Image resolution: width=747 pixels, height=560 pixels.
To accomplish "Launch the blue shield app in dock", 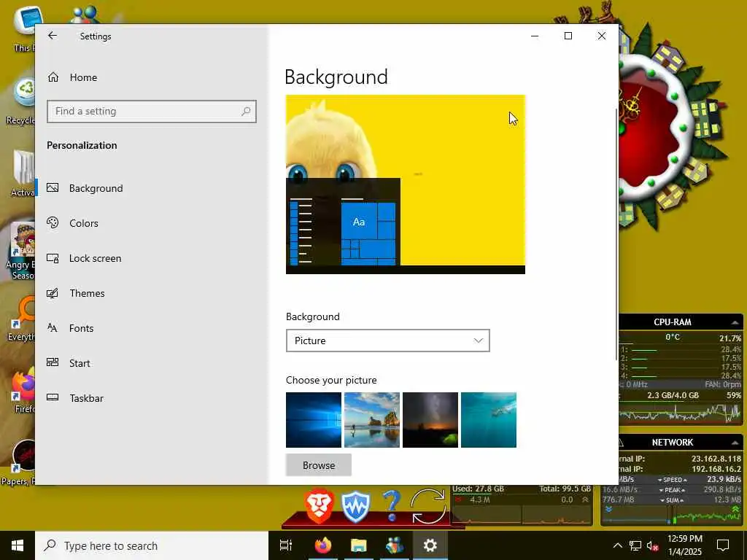I will click(355, 507).
